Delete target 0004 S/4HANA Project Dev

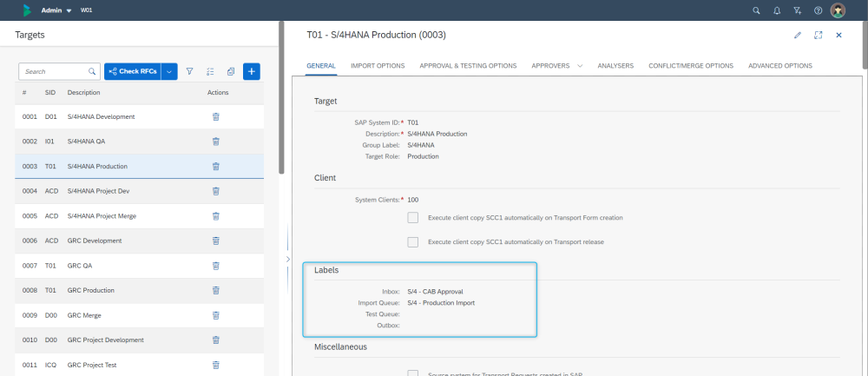click(x=216, y=191)
